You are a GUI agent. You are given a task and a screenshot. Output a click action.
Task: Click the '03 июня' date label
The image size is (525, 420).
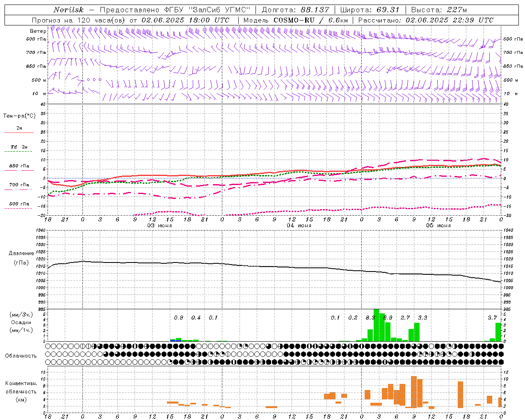(x=160, y=226)
